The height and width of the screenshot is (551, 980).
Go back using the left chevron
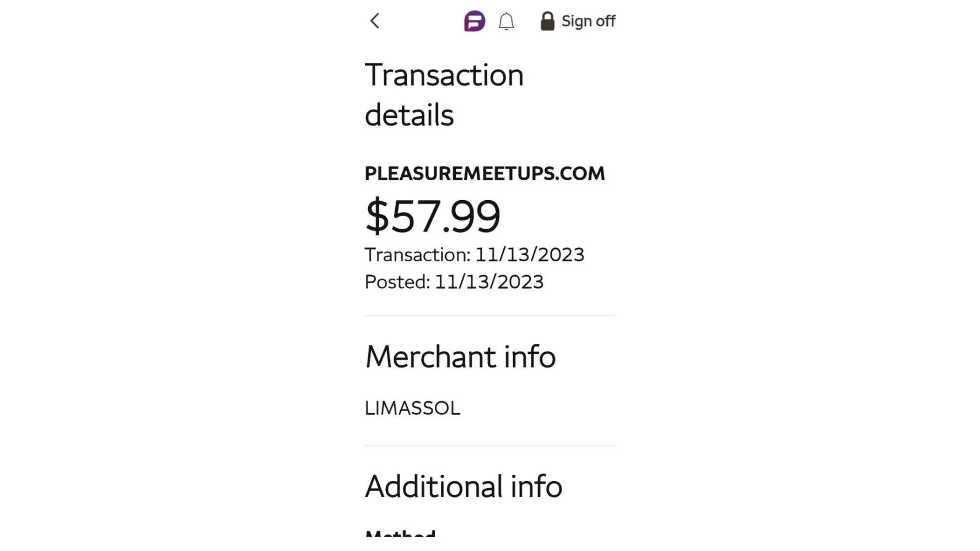(375, 21)
